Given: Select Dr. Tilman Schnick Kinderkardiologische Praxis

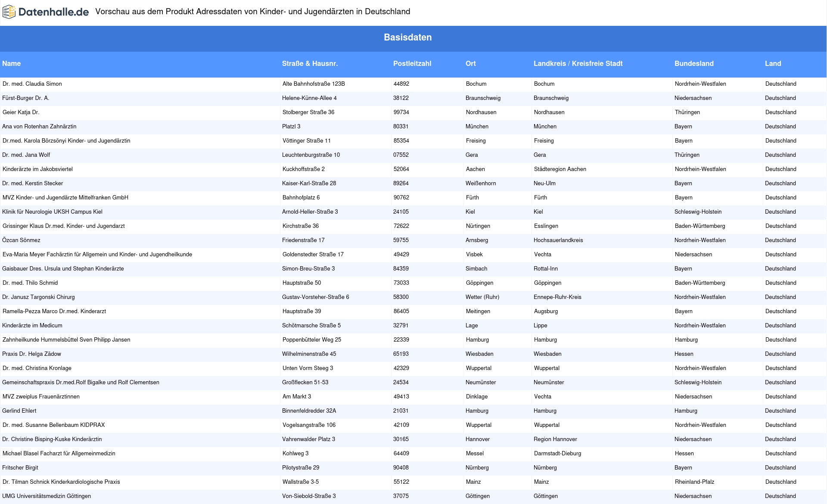Looking at the screenshot, I should [61, 482].
